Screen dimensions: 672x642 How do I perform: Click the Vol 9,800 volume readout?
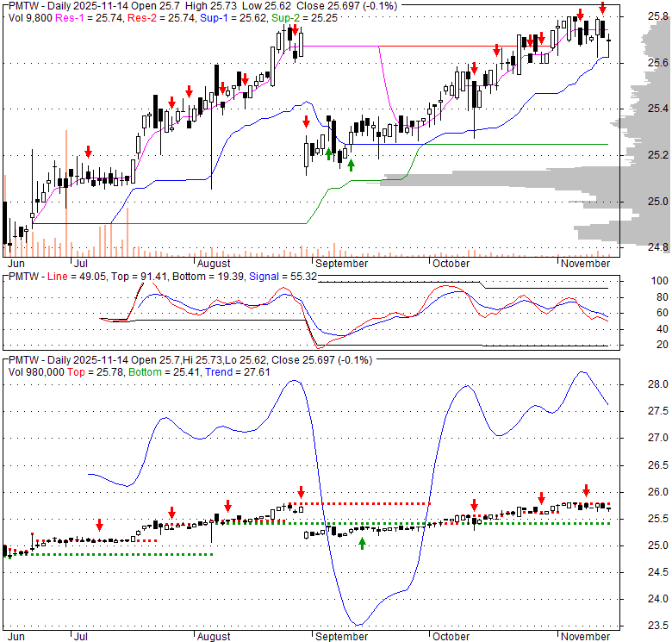click(x=30, y=18)
